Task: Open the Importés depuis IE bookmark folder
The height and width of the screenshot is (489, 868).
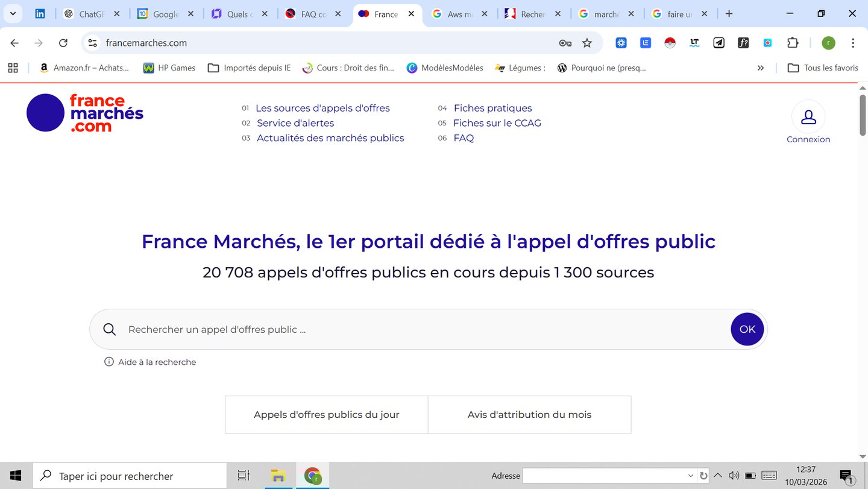Action: (x=249, y=68)
